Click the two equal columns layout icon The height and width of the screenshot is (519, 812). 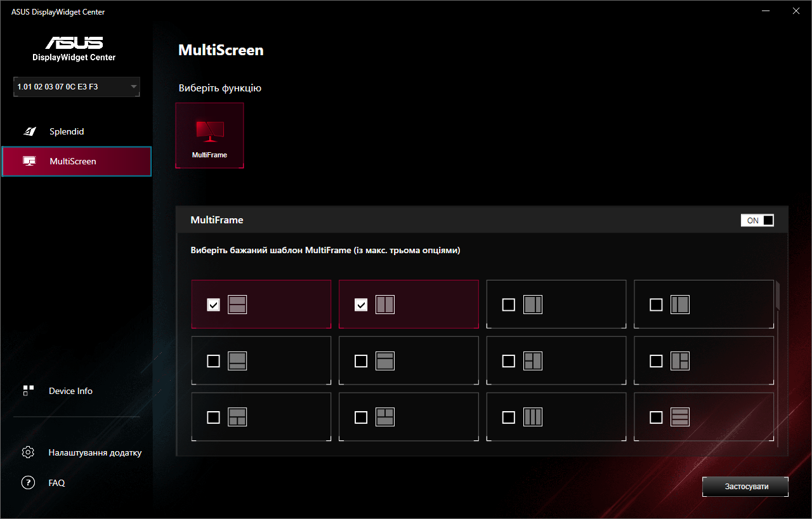pyautogui.click(x=385, y=305)
